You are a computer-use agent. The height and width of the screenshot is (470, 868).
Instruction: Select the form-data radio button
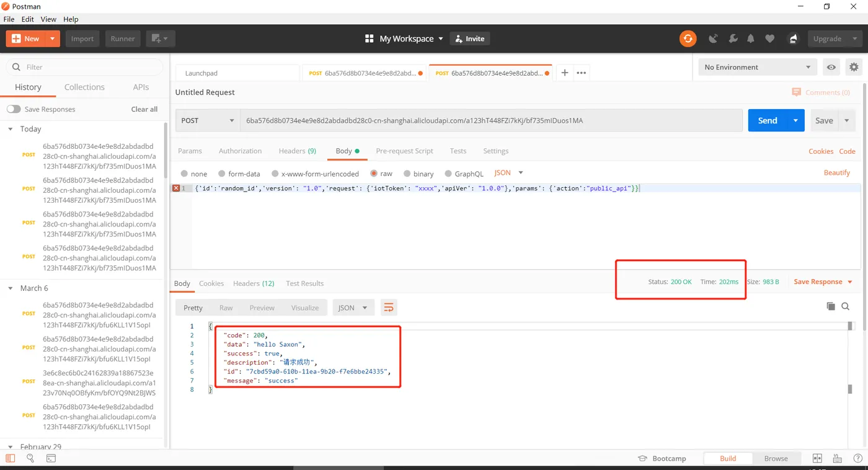221,174
